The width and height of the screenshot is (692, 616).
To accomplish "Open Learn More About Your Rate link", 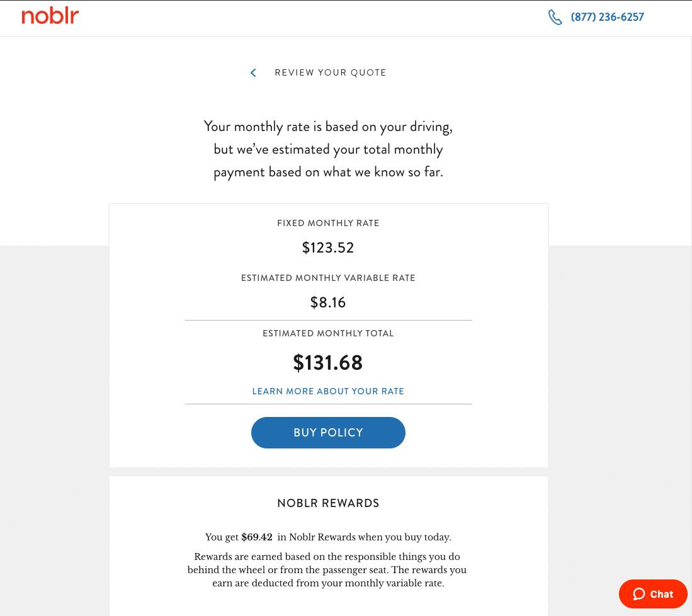I will pyautogui.click(x=328, y=391).
